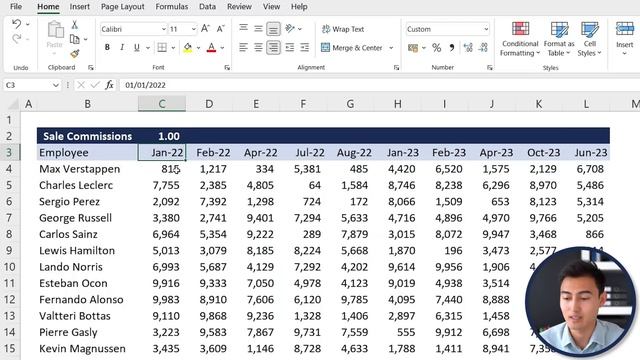Switch to the Review tab
This screenshot has width=640, height=360.
[239, 7]
